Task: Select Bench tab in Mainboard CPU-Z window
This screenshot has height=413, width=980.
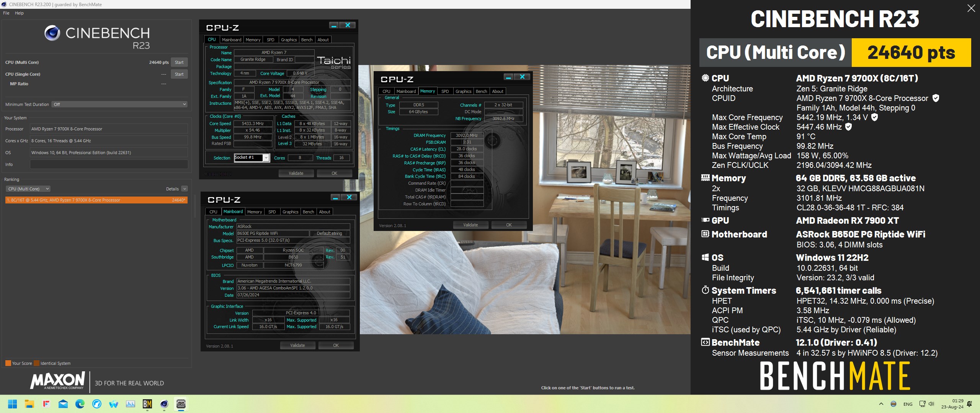Action: (309, 212)
